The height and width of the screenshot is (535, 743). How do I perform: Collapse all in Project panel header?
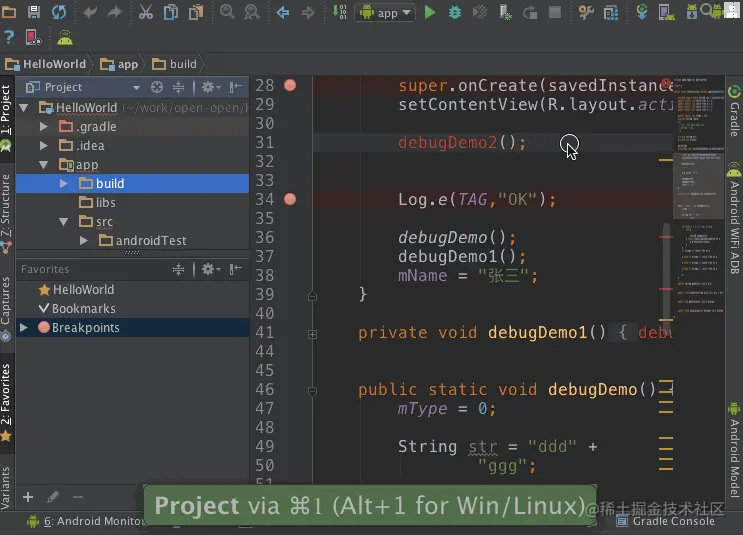pyautogui.click(x=178, y=87)
